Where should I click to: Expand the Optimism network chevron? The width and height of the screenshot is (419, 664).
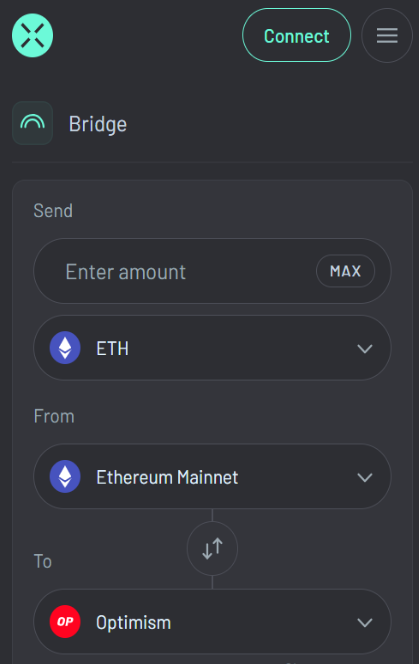365,622
